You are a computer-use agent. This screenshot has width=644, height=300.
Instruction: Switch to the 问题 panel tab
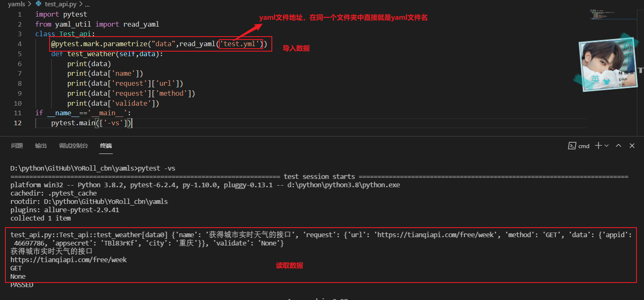[17, 146]
